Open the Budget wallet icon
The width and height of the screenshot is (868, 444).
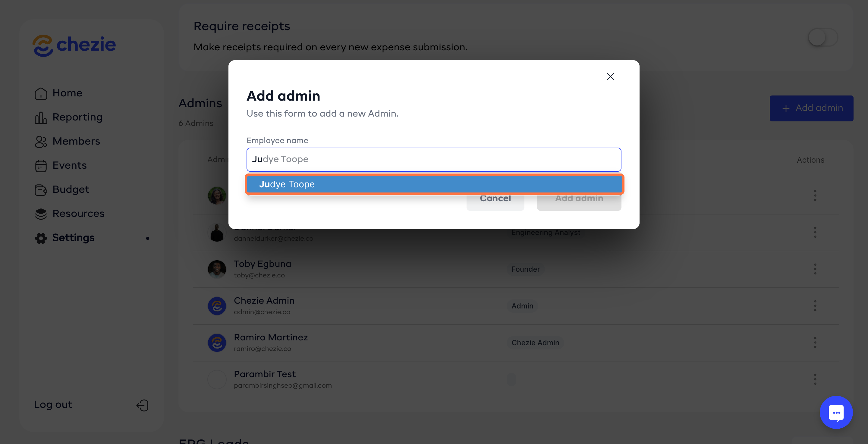click(x=41, y=190)
